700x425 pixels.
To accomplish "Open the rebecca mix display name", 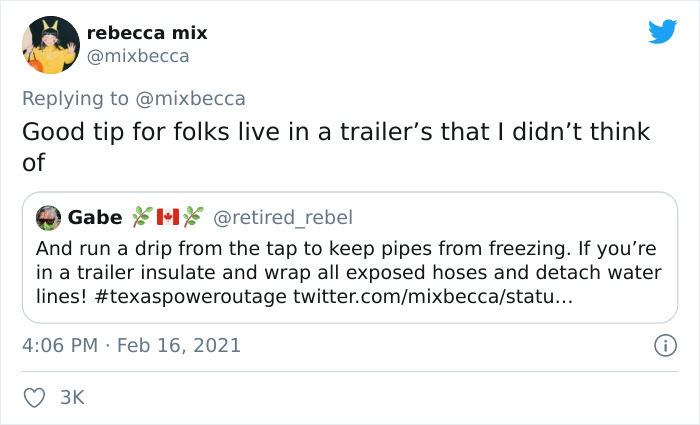I will [x=147, y=33].
